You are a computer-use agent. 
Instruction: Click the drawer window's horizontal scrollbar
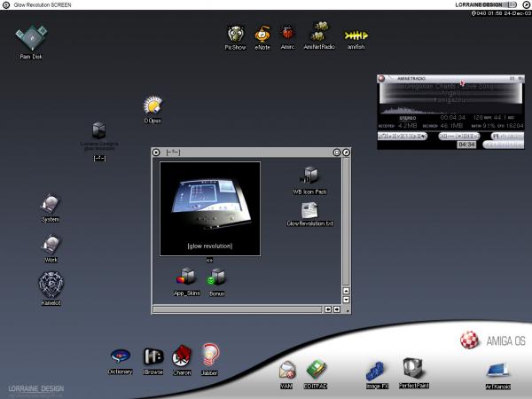tap(238, 309)
